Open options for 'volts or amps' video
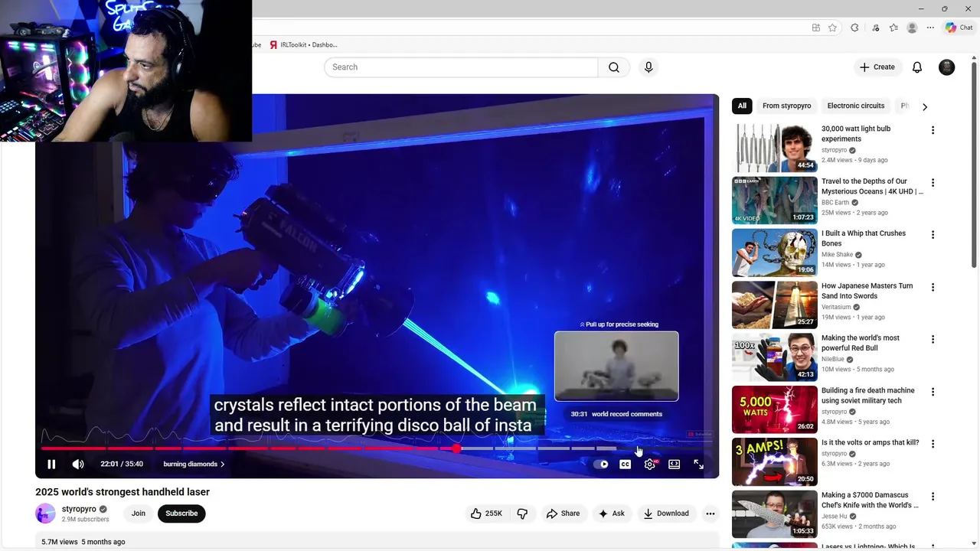The image size is (980, 551). pos(933,444)
